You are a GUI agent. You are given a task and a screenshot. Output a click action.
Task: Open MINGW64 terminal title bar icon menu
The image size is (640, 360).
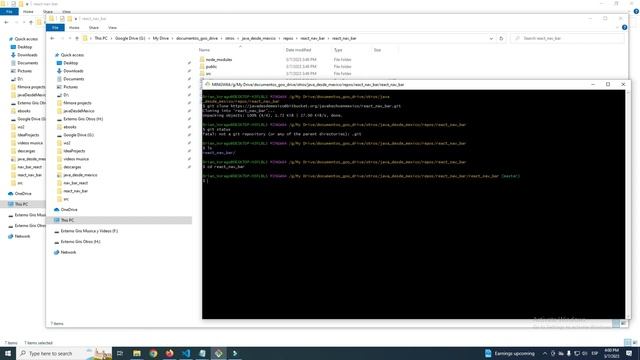click(207, 84)
